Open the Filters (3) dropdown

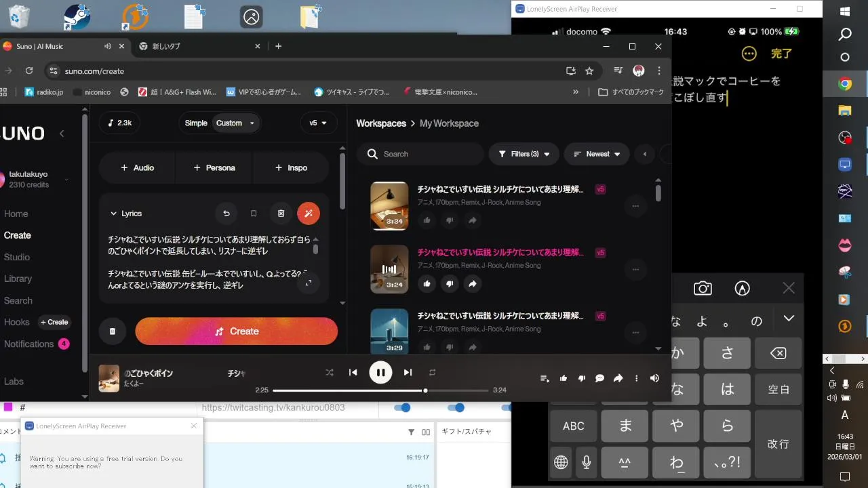coord(524,154)
